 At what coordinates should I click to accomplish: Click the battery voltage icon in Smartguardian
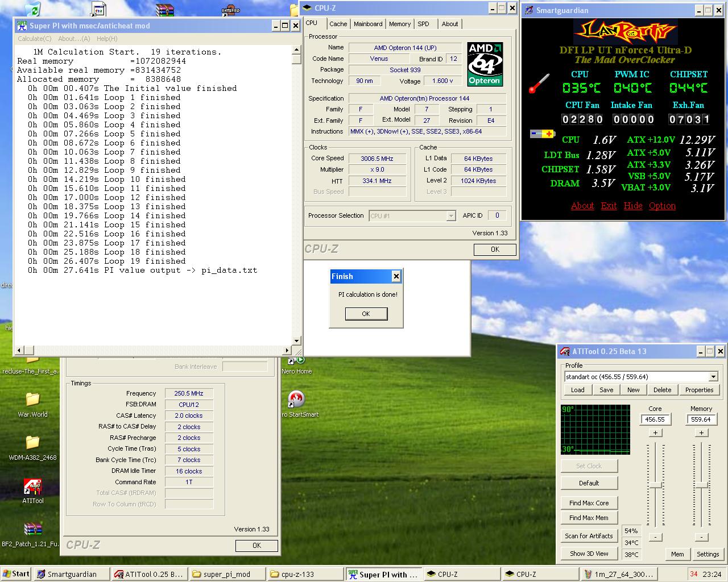click(541, 134)
